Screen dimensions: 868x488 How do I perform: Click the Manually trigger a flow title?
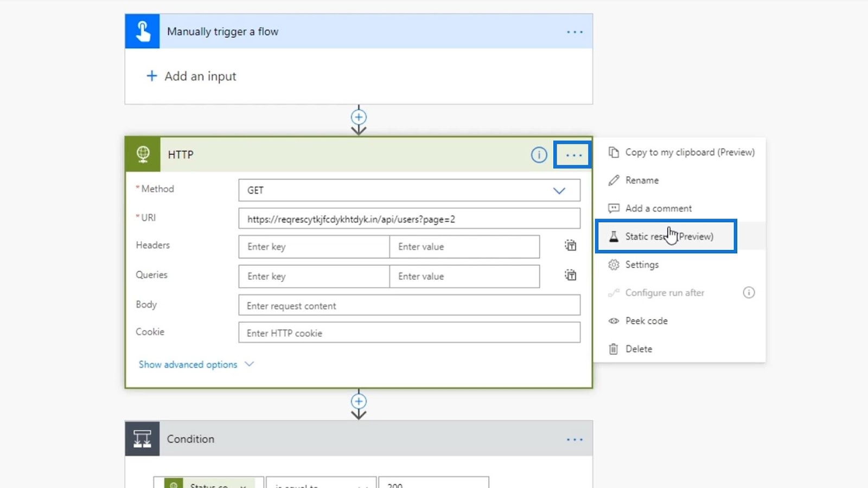point(222,32)
